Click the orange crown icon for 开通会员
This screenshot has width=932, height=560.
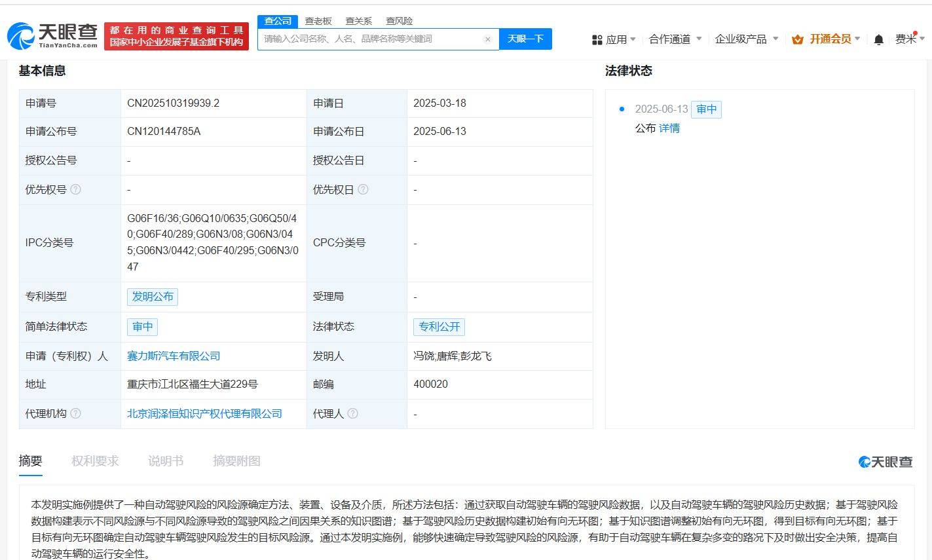(798, 39)
